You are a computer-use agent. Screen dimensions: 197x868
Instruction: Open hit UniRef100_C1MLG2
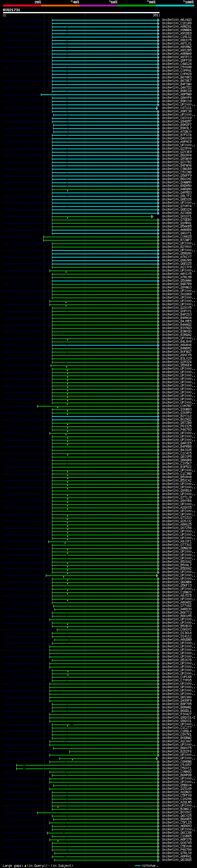(x=177, y=37)
